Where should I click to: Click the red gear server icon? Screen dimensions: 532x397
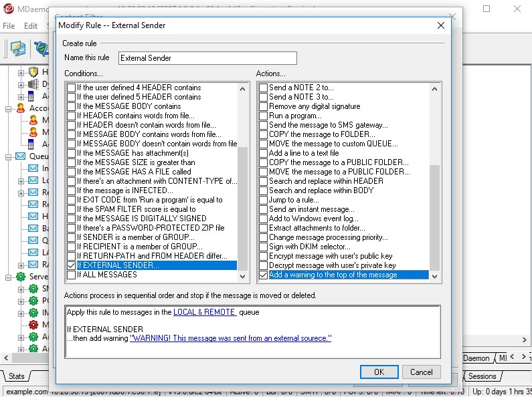[x=33, y=325]
